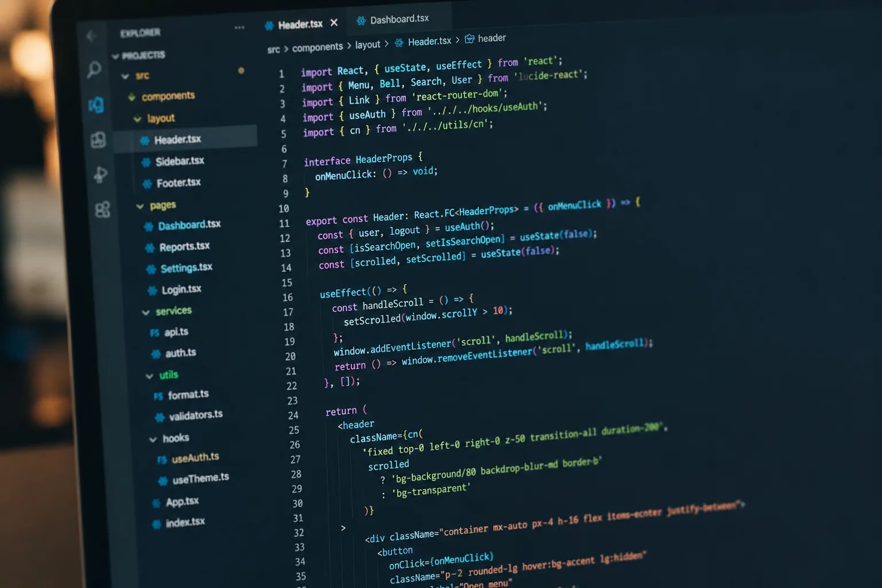This screenshot has width=882, height=588.
Task: Select the Header.tsx editor tab
Action: (300, 25)
